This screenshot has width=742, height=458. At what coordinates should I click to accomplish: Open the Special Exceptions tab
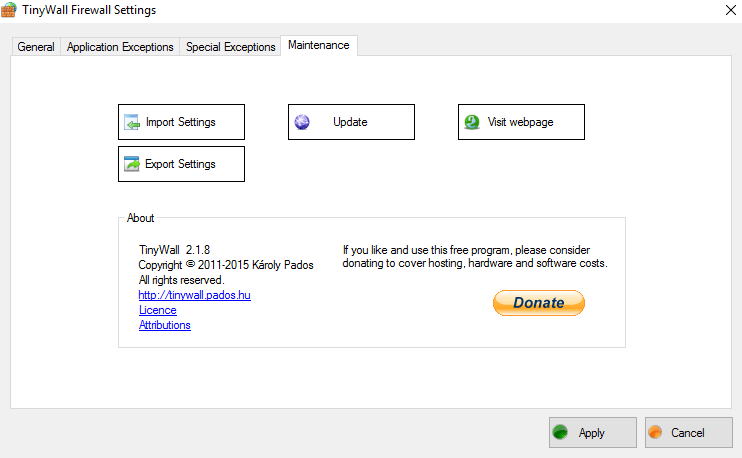point(230,47)
